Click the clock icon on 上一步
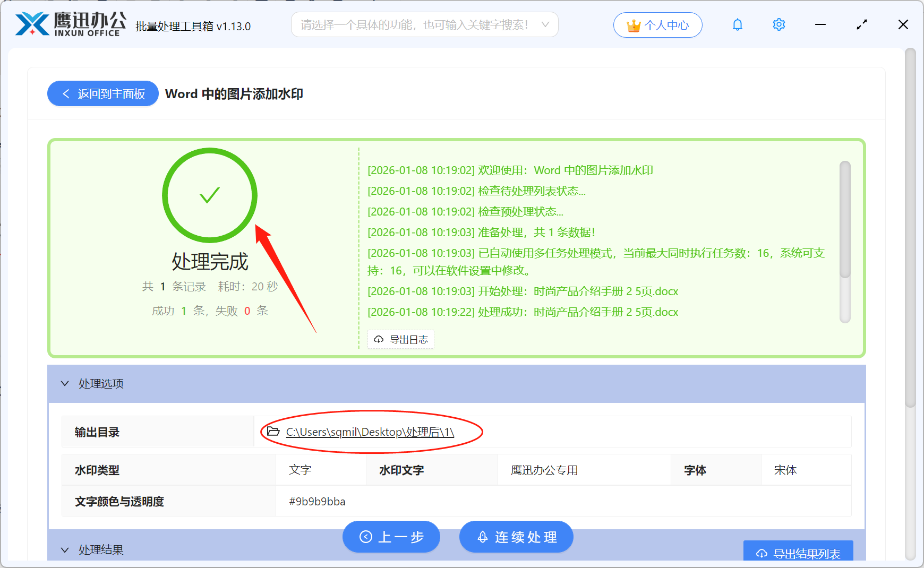This screenshot has height=568, width=924. [x=365, y=537]
